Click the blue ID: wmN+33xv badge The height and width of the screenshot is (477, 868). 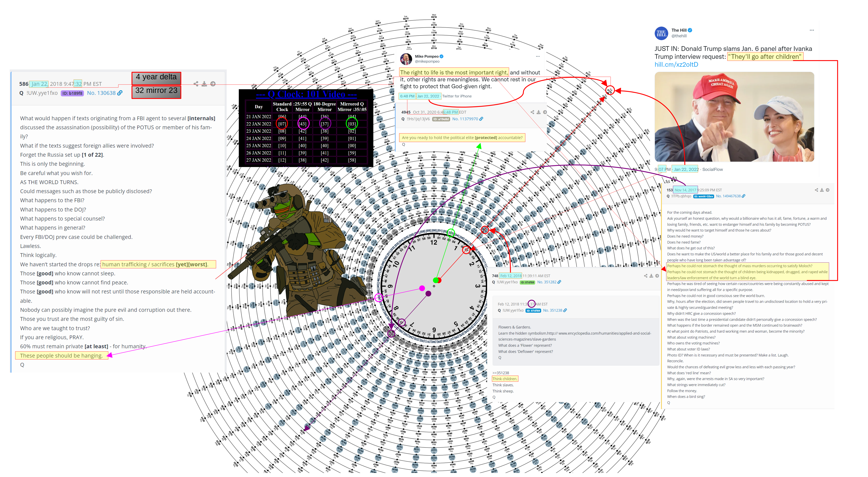coord(704,196)
